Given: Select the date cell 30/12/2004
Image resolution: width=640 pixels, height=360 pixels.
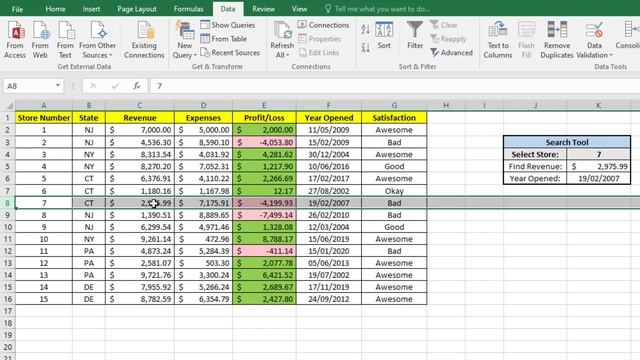Looking at the screenshot, I should click(x=329, y=155).
